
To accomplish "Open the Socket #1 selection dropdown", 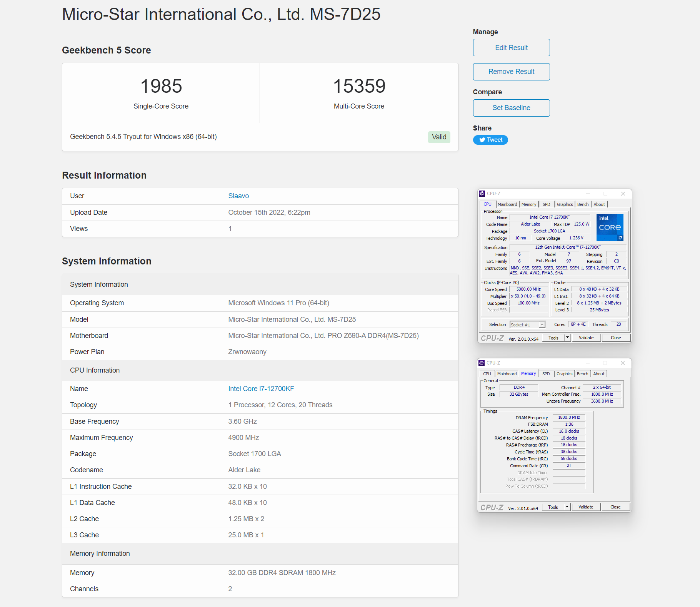I will (527, 325).
